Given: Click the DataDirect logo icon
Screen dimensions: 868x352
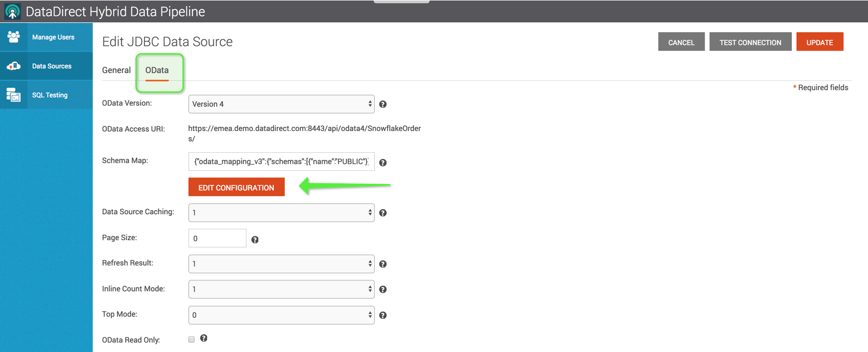Looking at the screenshot, I should coord(12,11).
